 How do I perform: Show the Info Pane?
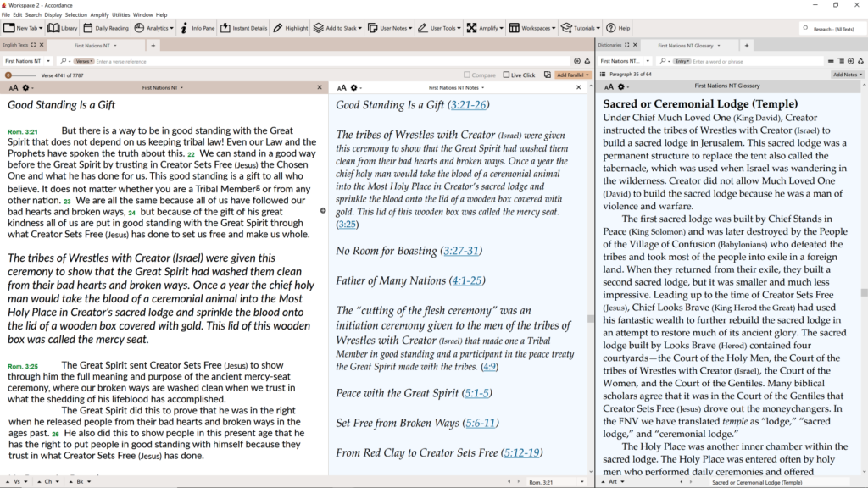click(x=198, y=28)
